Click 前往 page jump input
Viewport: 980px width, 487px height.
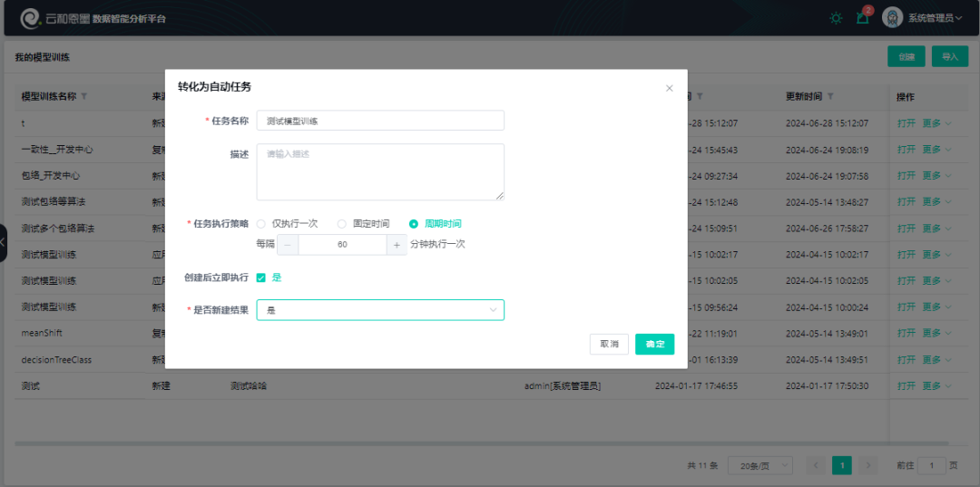933,465
